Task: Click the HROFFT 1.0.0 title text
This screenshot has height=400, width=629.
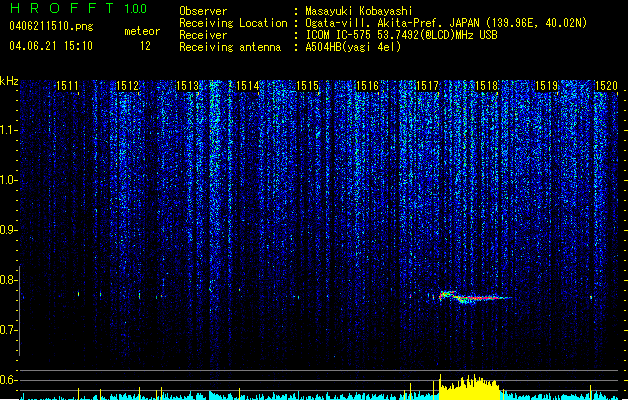Action: point(79,8)
